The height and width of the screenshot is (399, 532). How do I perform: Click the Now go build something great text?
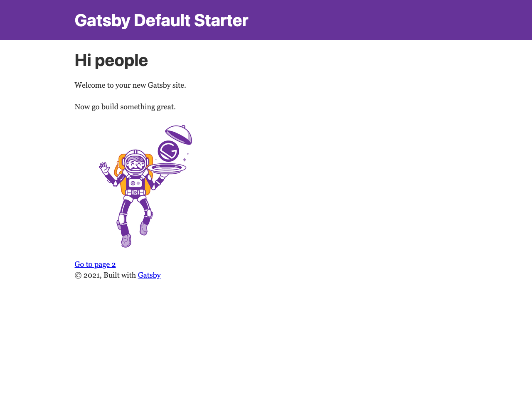125,106
